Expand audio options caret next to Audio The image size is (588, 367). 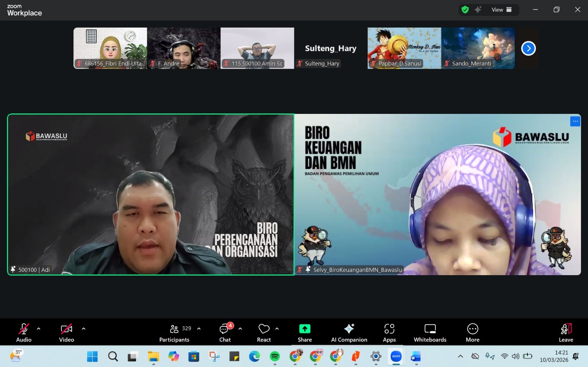tap(39, 329)
